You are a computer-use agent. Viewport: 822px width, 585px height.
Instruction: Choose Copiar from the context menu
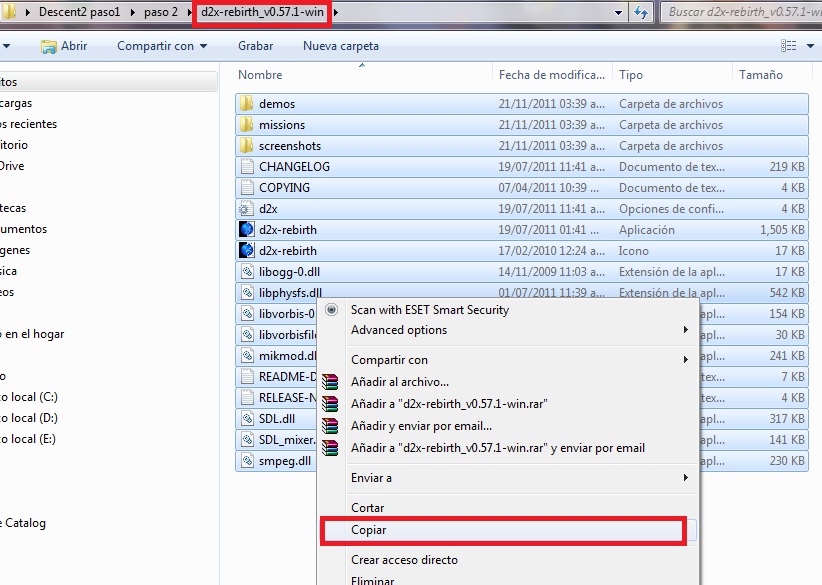tap(369, 530)
